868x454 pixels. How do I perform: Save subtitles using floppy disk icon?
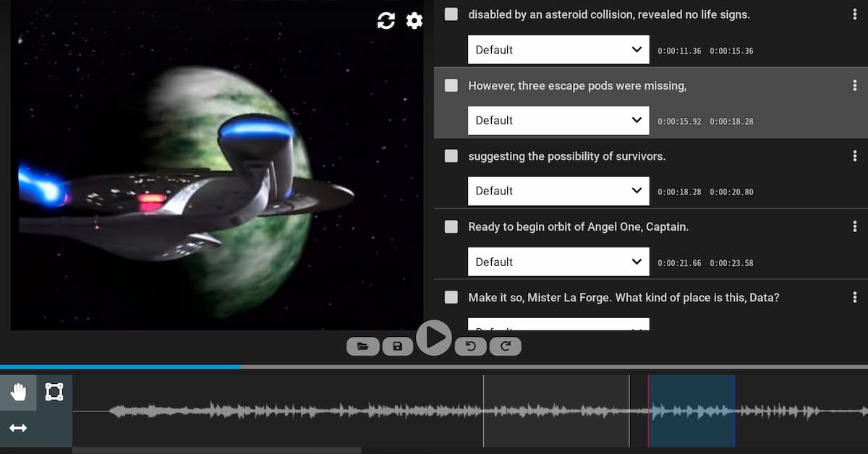pyautogui.click(x=397, y=346)
